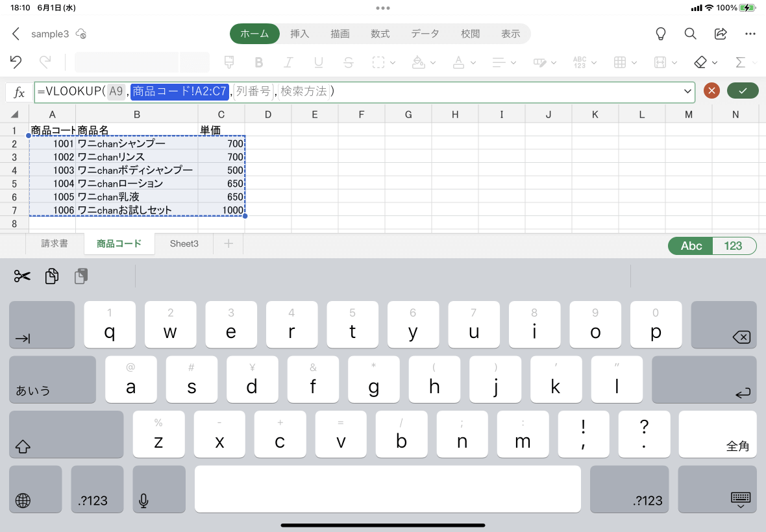Open the font color dropdown
This screenshot has height=532, width=766.
coord(463,62)
